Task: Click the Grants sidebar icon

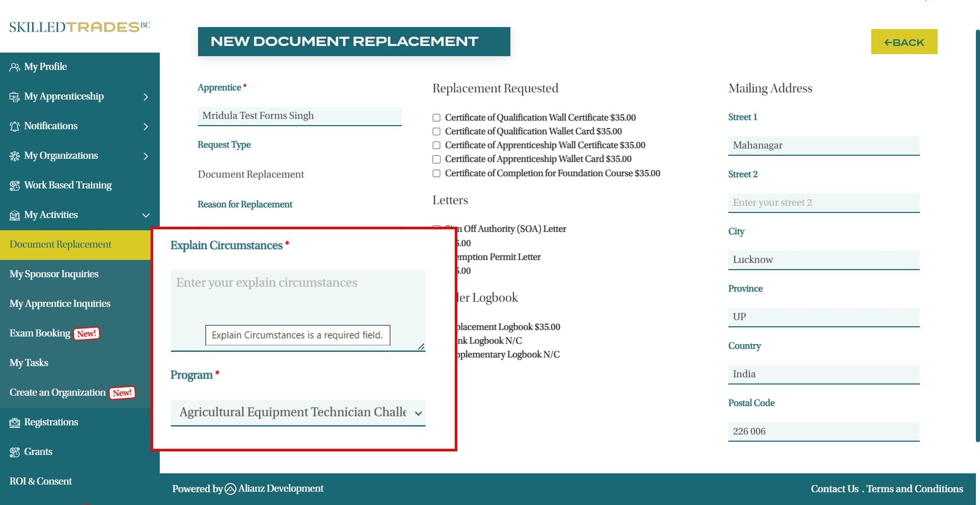Action: (x=14, y=452)
